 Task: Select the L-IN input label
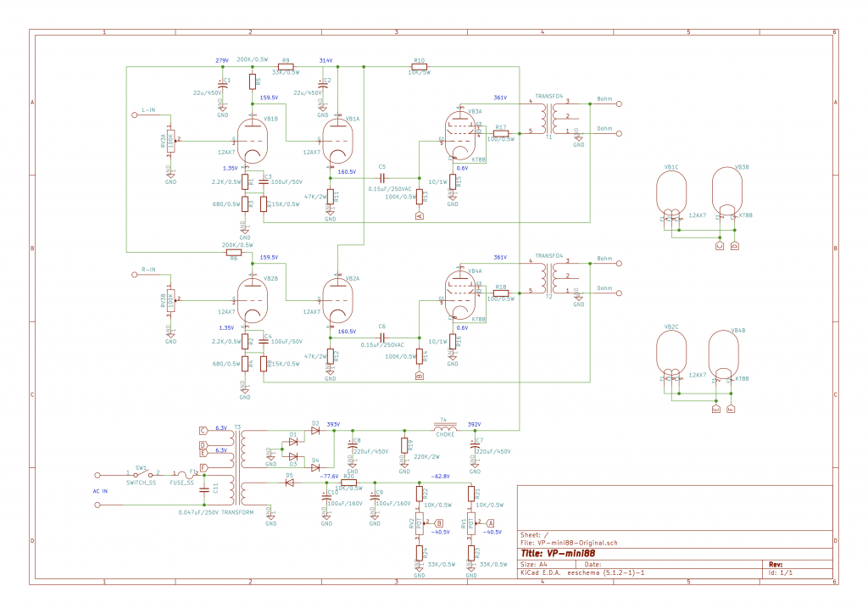click(148, 111)
